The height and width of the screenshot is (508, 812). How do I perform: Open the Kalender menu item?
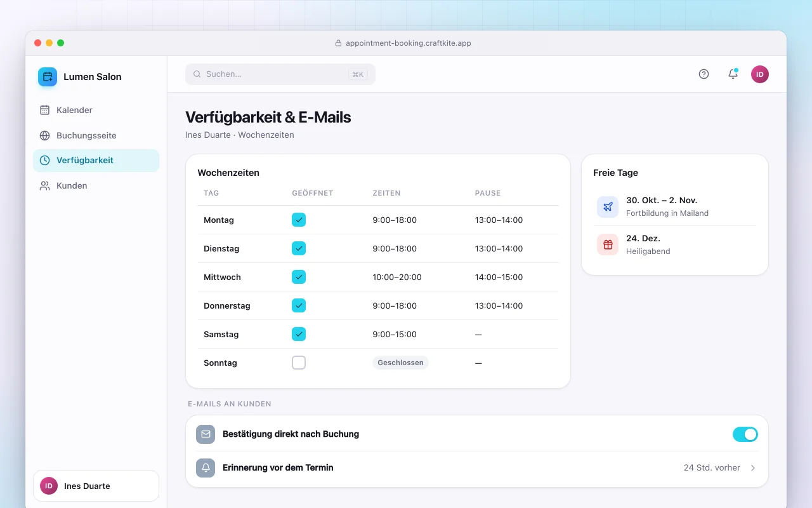[96, 110]
